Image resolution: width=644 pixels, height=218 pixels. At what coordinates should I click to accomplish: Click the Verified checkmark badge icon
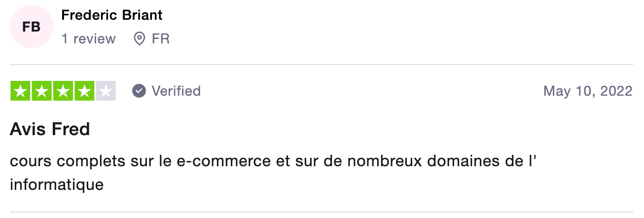tap(140, 91)
